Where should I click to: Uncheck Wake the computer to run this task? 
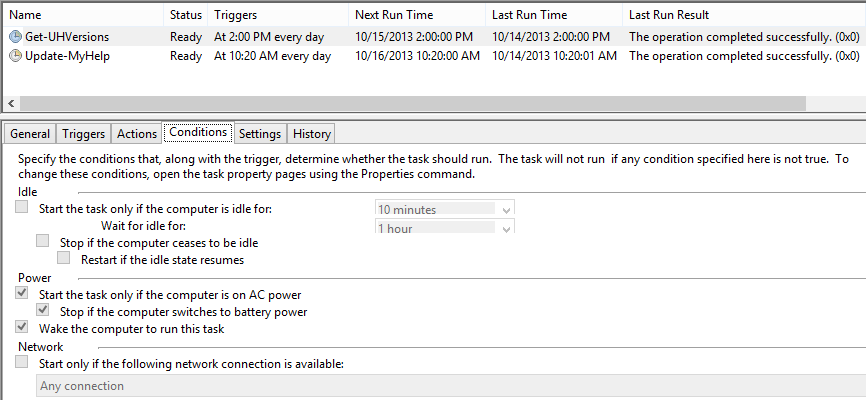pyautogui.click(x=22, y=327)
